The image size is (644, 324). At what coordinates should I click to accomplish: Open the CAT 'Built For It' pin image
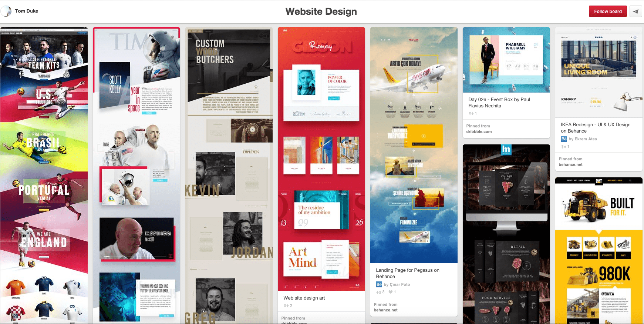(599, 251)
